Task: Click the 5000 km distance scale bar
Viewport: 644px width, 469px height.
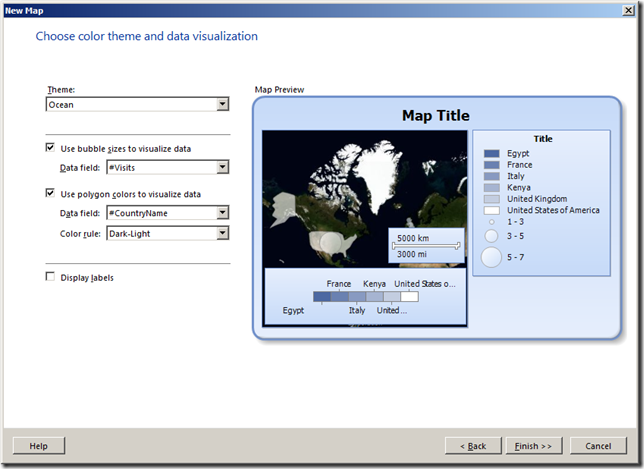Action: click(426, 246)
